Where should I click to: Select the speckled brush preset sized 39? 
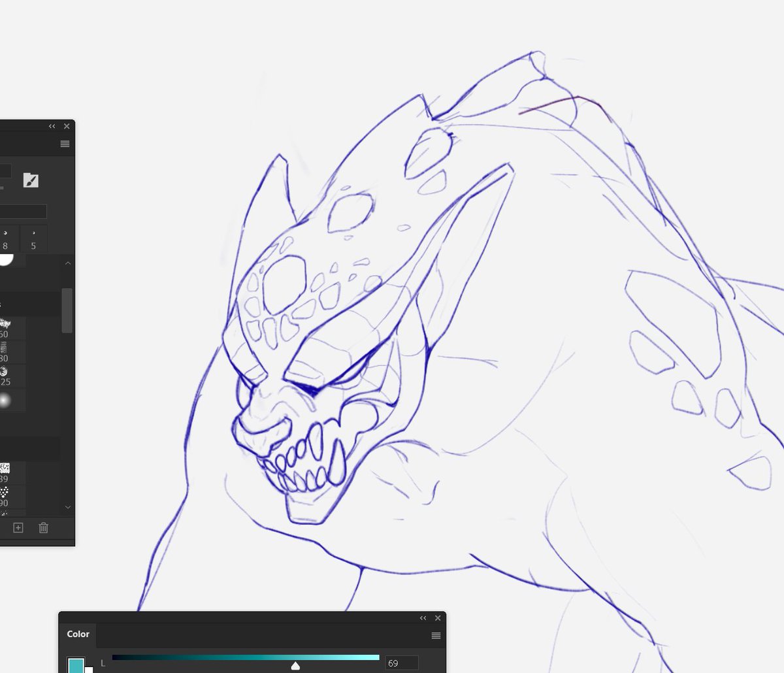point(12,473)
